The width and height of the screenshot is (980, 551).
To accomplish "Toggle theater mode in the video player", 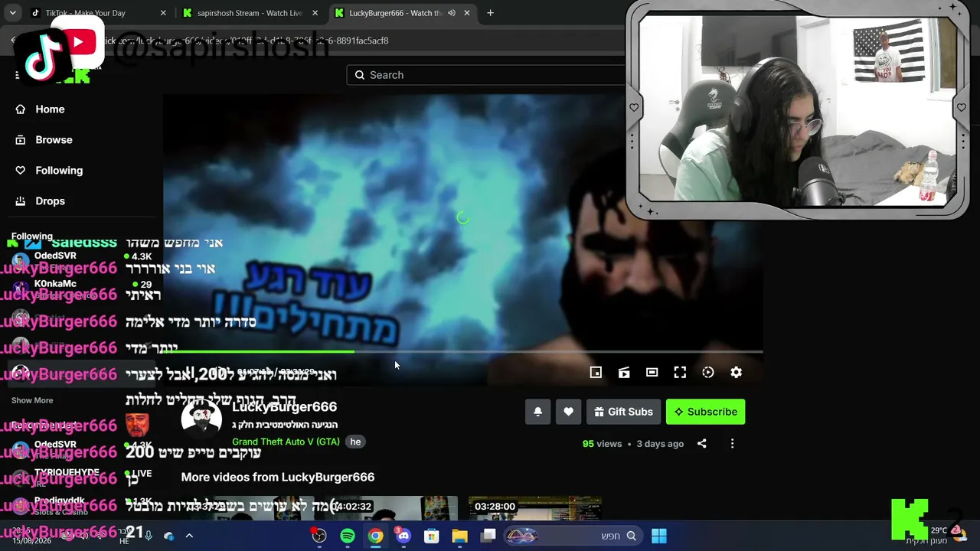I will 652,372.
